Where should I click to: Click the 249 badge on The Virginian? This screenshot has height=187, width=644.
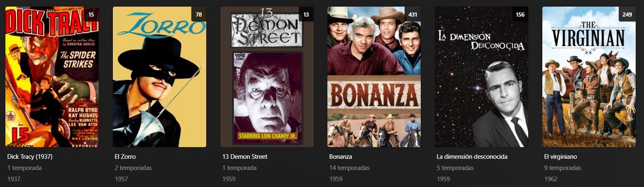click(x=627, y=14)
